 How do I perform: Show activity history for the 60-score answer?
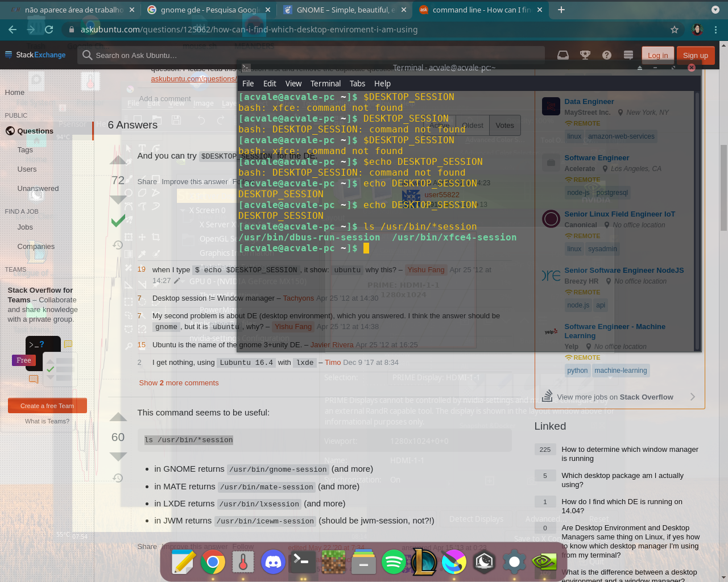click(x=118, y=478)
